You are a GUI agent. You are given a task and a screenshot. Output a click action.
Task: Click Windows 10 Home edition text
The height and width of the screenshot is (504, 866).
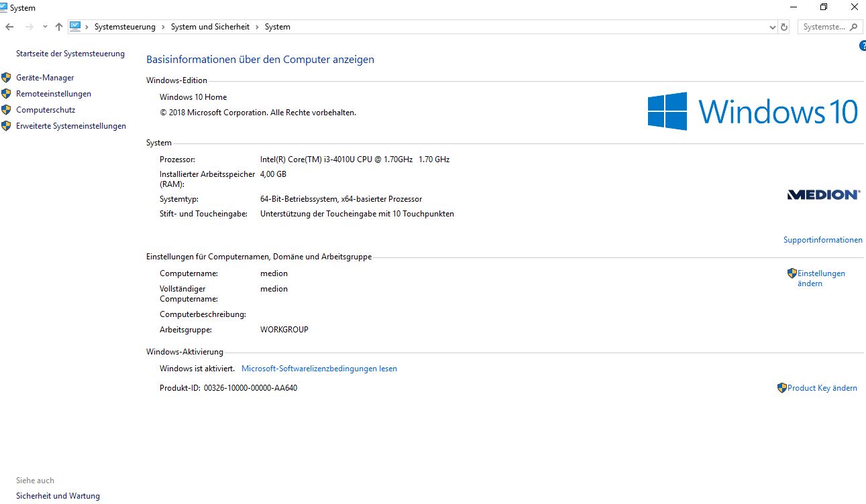tap(193, 97)
